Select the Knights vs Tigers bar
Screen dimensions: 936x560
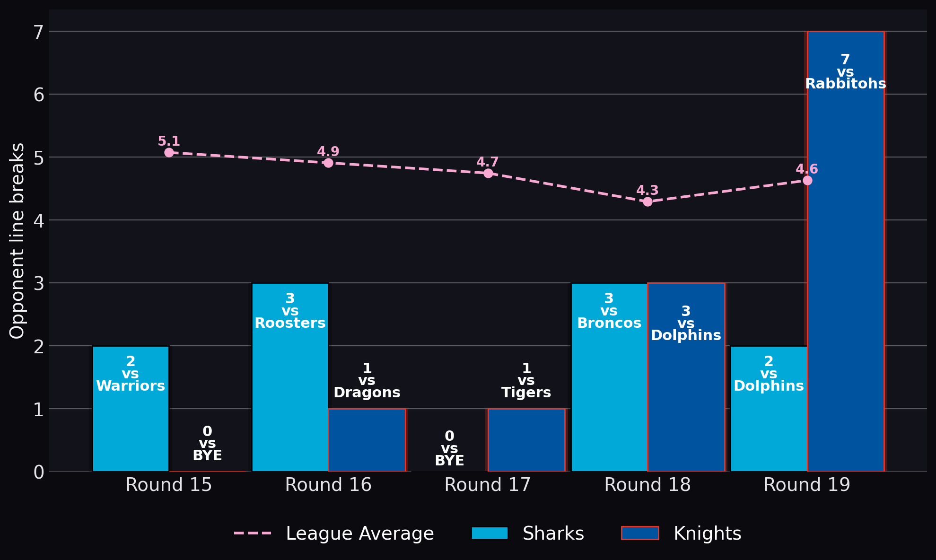click(526, 440)
